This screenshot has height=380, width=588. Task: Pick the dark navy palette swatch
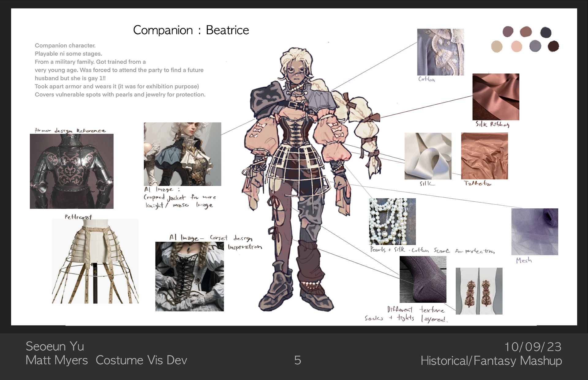coord(546,32)
